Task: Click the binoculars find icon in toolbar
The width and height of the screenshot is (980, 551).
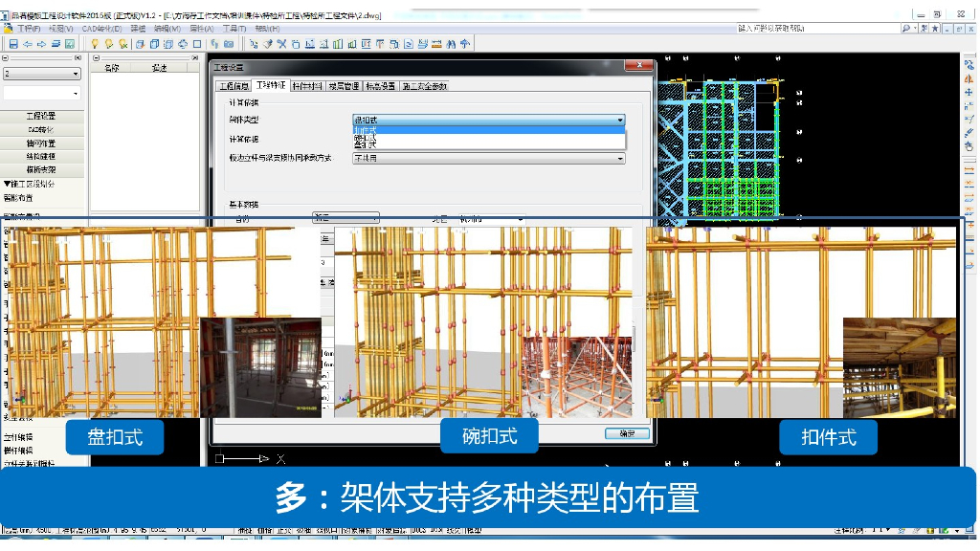Action: pos(451,44)
